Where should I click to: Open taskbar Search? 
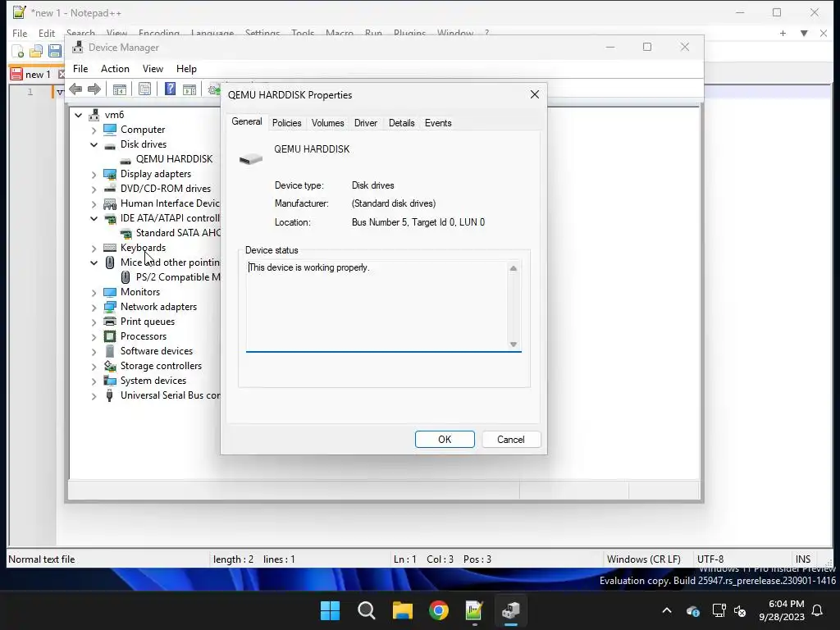pos(367,610)
